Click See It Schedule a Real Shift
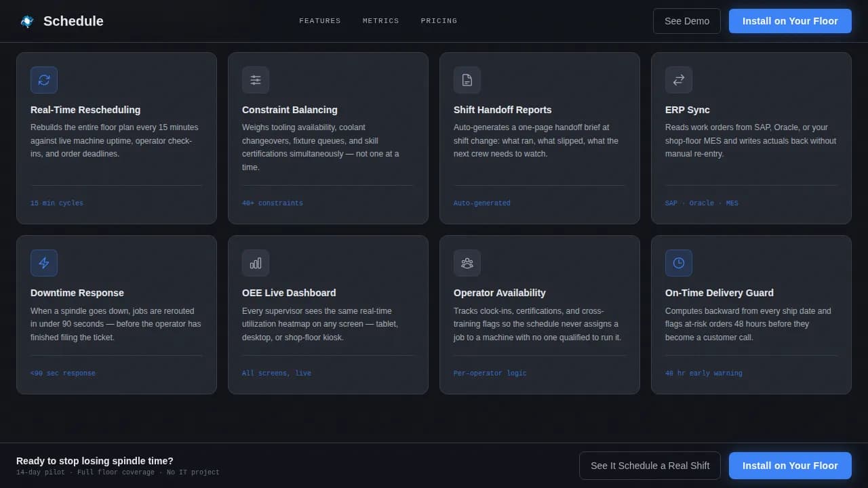This screenshot has width=868, height=488. 650,466
